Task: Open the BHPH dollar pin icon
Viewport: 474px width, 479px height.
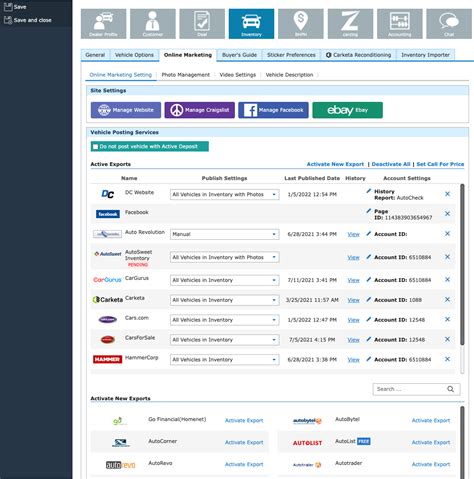Action: (x=301, y=24)
